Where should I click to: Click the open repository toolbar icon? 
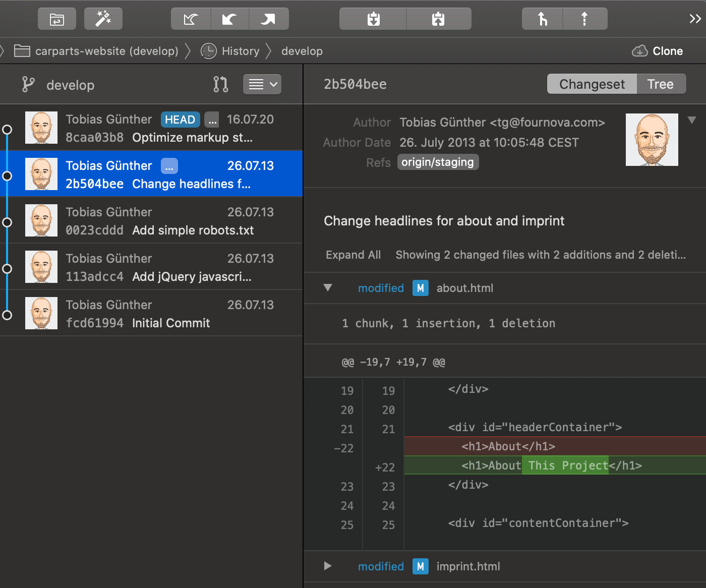coord(56,19)
